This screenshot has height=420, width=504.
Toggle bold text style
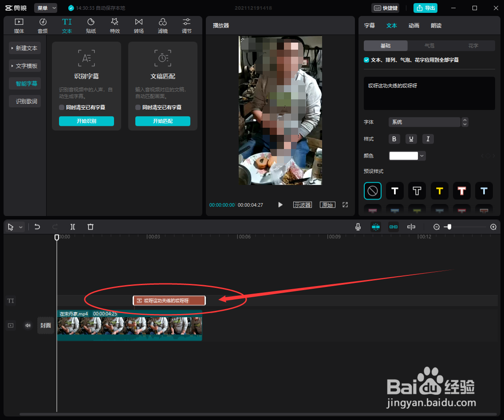[394, 139]
